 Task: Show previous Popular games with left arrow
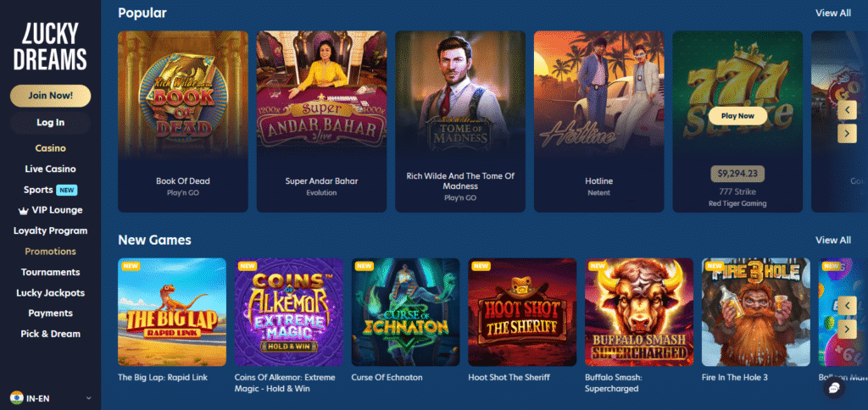pyautogui.click(x=847, y=110)
